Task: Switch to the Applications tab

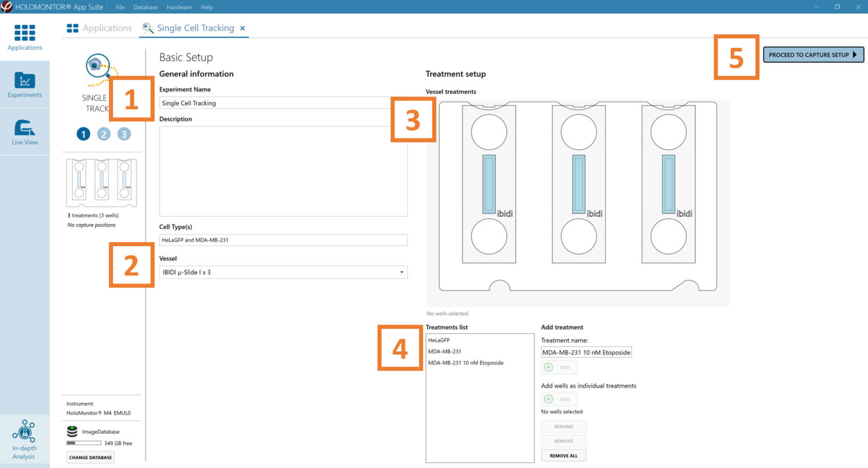Action: 99,28
